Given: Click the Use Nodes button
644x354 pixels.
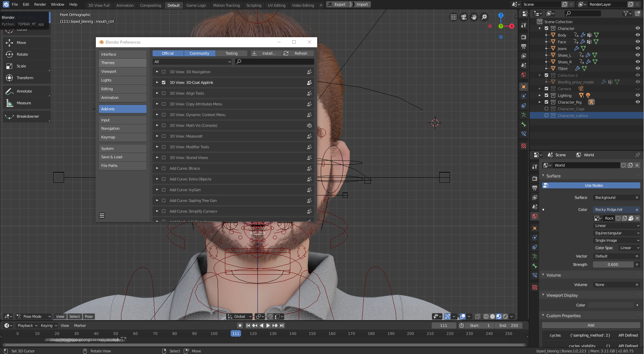Looking at the screenshot, I should tap(591, 185).
